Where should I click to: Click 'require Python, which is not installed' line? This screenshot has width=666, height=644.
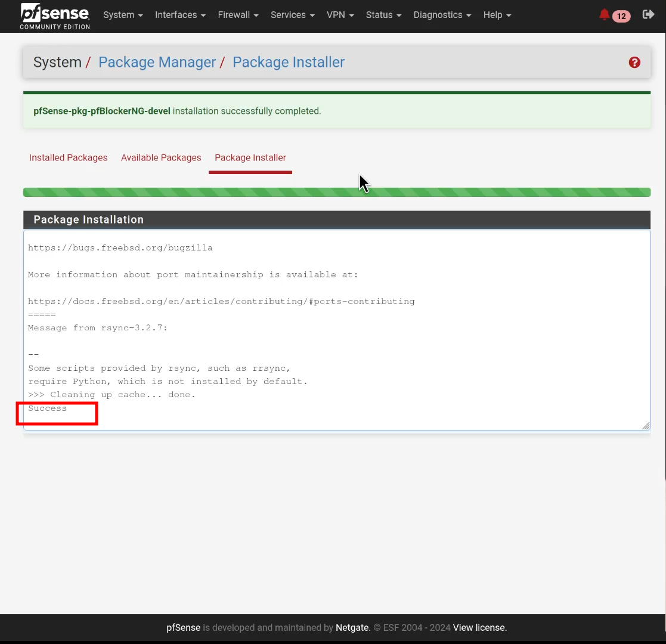point(168,381)
